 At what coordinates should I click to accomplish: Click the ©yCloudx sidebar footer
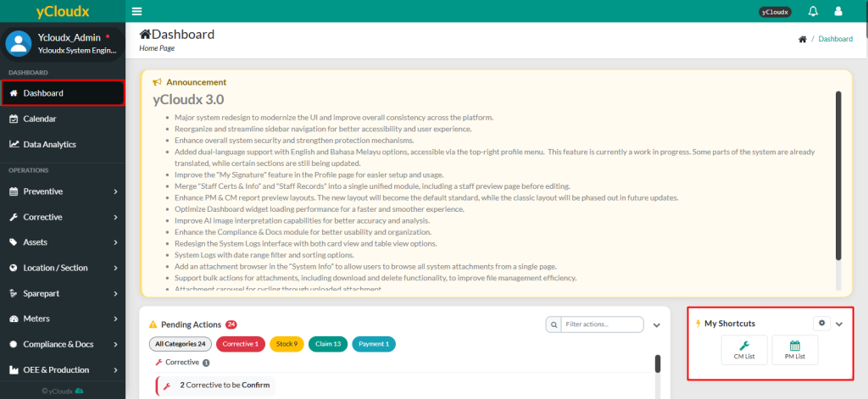[63, 391]
